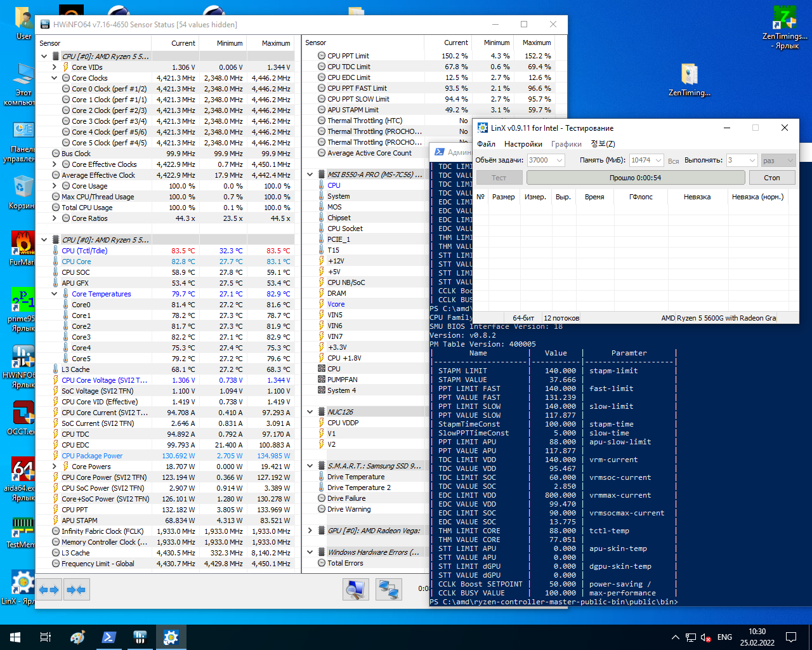Select the TestMem desktop icon
The width and height of the screenshot is (812, 650).
tap(22, 532)
